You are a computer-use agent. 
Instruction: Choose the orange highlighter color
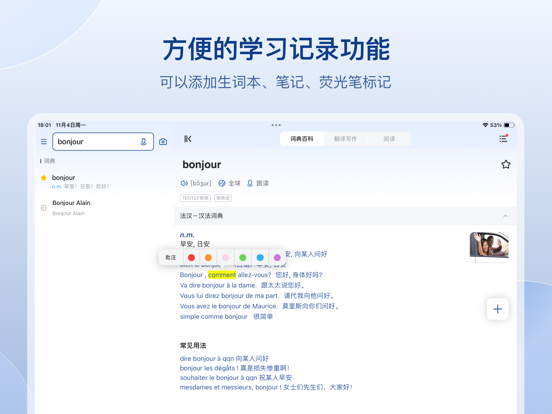tap(208, 258)
